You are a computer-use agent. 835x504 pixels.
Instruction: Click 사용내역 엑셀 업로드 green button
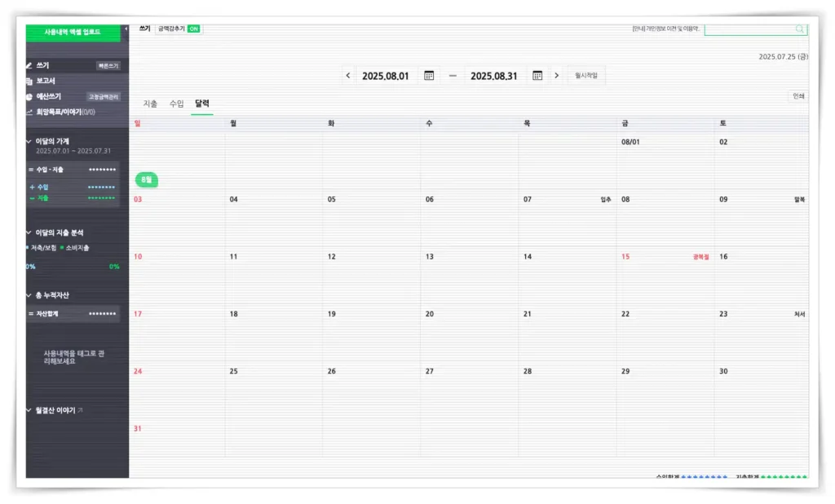click(73, 33)
